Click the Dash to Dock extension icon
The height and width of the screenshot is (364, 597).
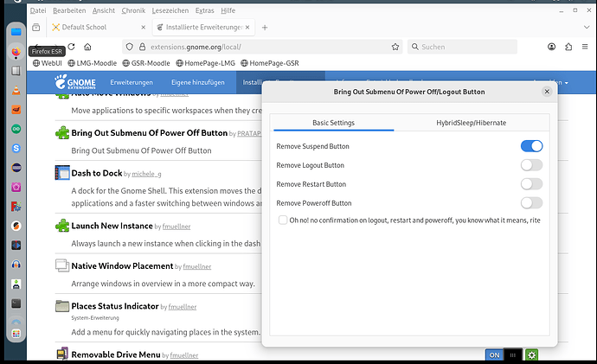point(62,173)
